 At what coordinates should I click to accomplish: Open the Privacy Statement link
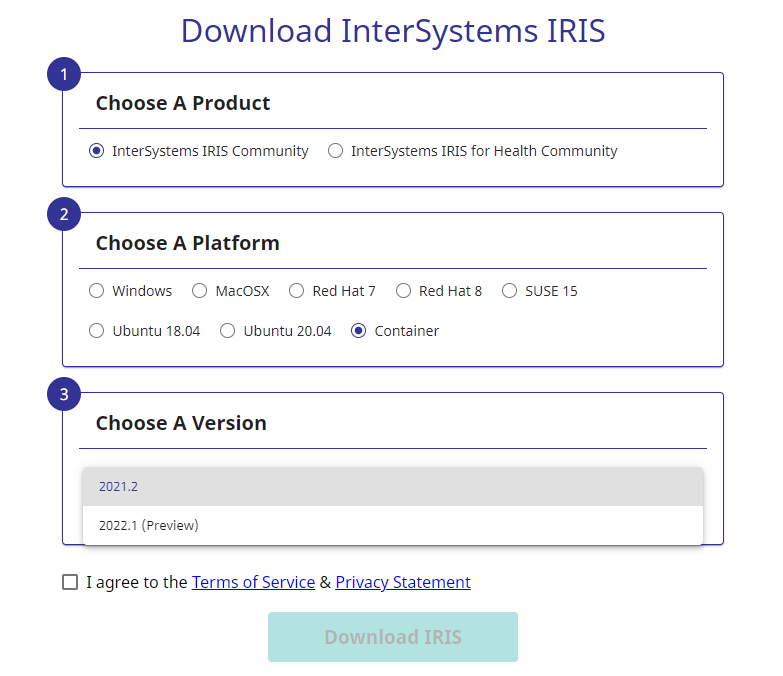point(403,582)
